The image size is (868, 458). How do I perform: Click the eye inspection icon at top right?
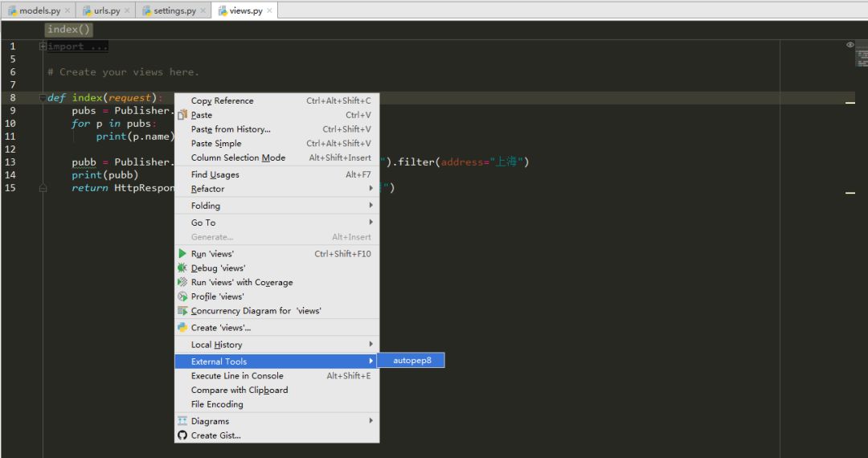tap(850, 45)
